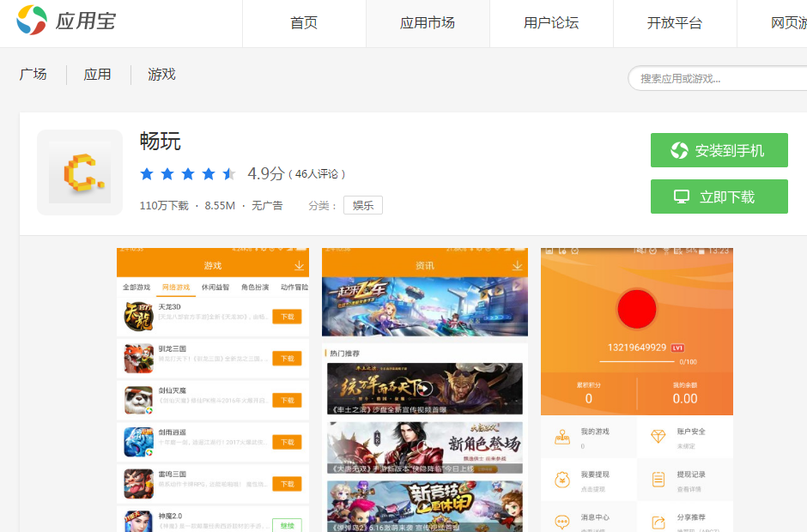
Task: Open the 首页 navigation tab
Action: point(304,23)
